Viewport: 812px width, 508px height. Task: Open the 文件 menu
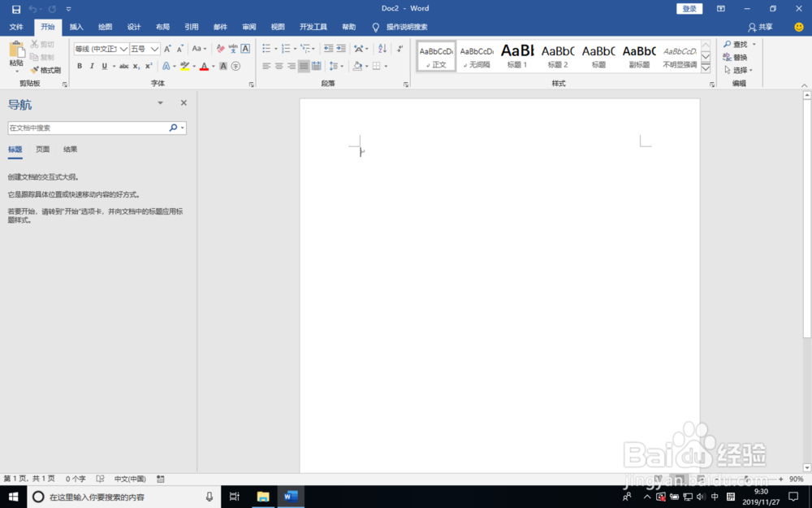(16, 27)
